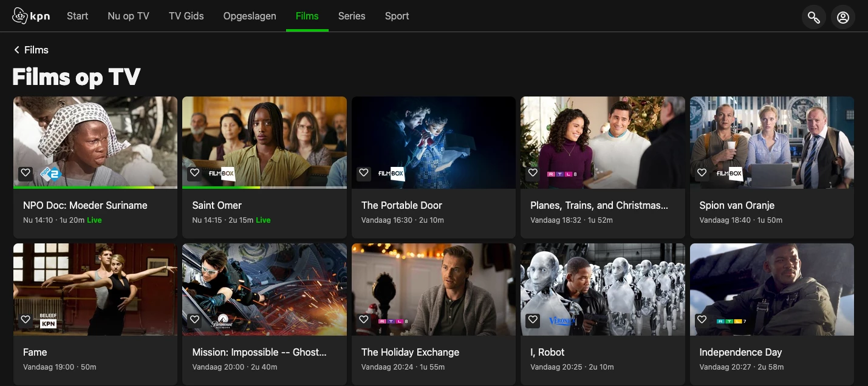
Task: Open NPO Doc: Moeder Suriname title
Action: point(85,205)
